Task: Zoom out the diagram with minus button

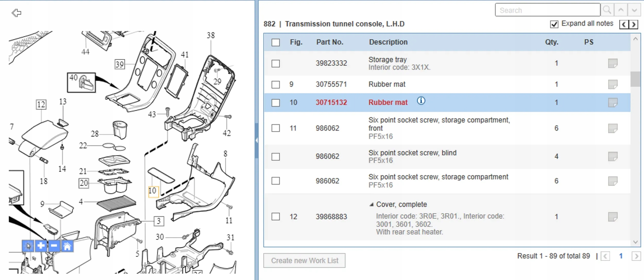Action: point(54,246)
